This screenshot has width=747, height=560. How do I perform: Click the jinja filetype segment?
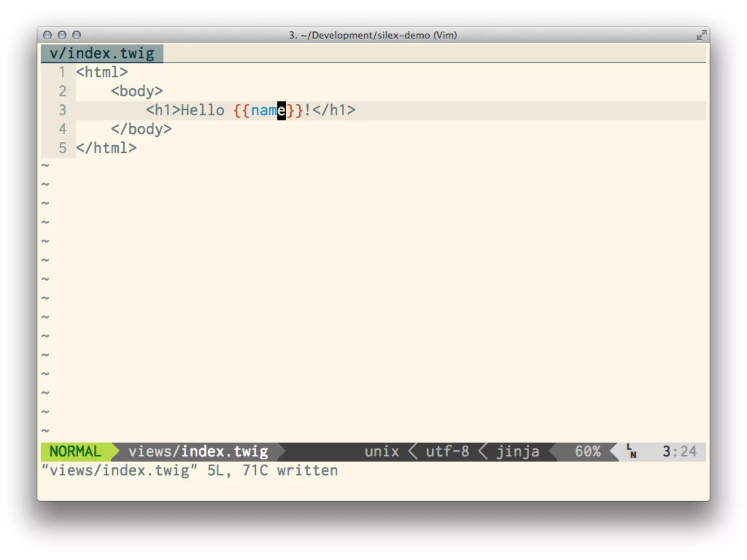pyautogui.click(x=518, y=451)
